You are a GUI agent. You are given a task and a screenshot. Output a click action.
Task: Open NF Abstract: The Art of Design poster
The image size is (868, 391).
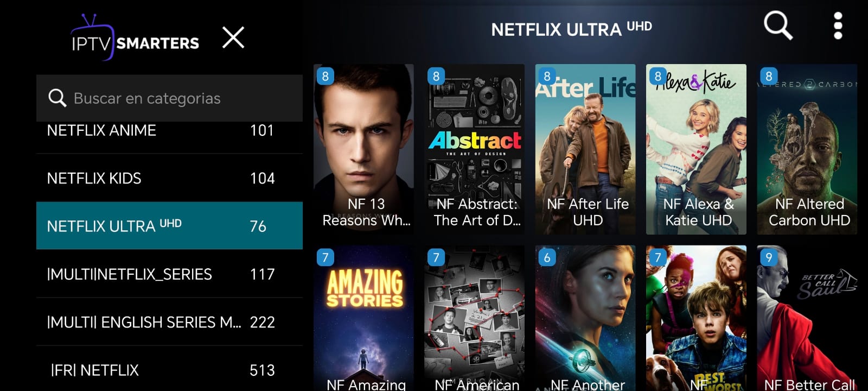(x=474, y=149)
